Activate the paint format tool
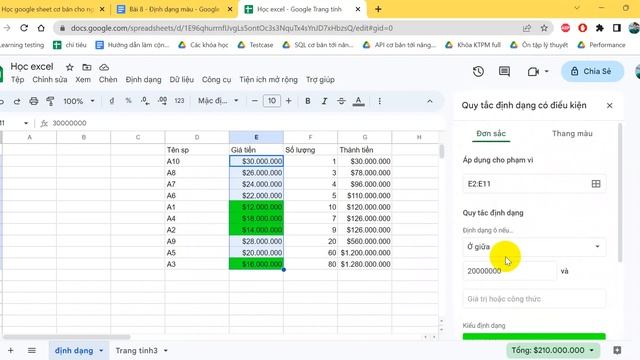This screenshot has width=640, height=360. [50, 101]
